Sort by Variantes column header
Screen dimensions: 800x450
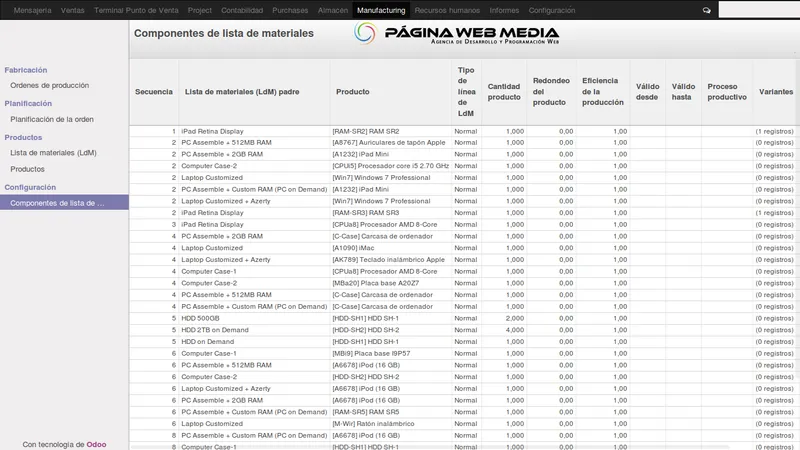point(776,92)
